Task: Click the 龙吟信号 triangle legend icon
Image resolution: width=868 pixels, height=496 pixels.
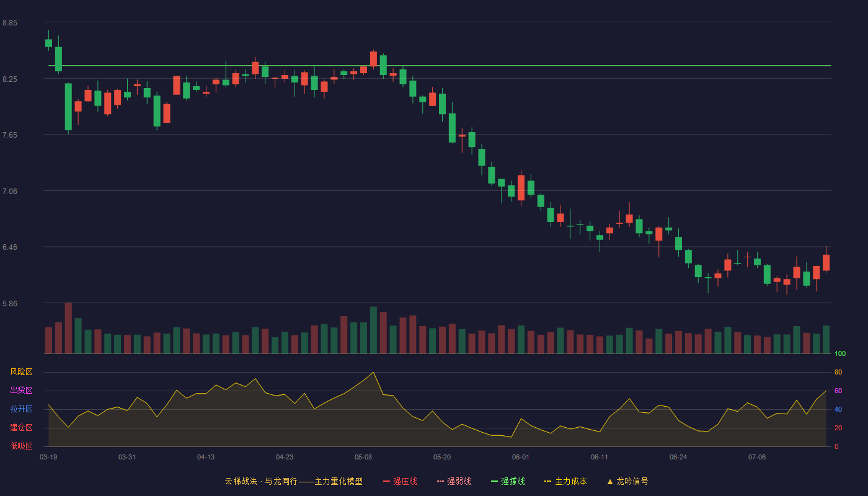Action: (610, 481)
